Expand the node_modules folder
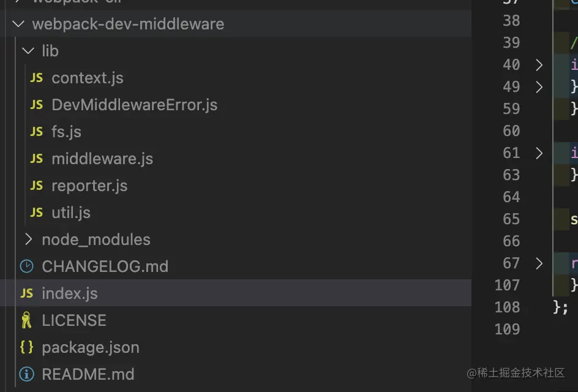This screenshot has height=392, width=578. (28, 239)
